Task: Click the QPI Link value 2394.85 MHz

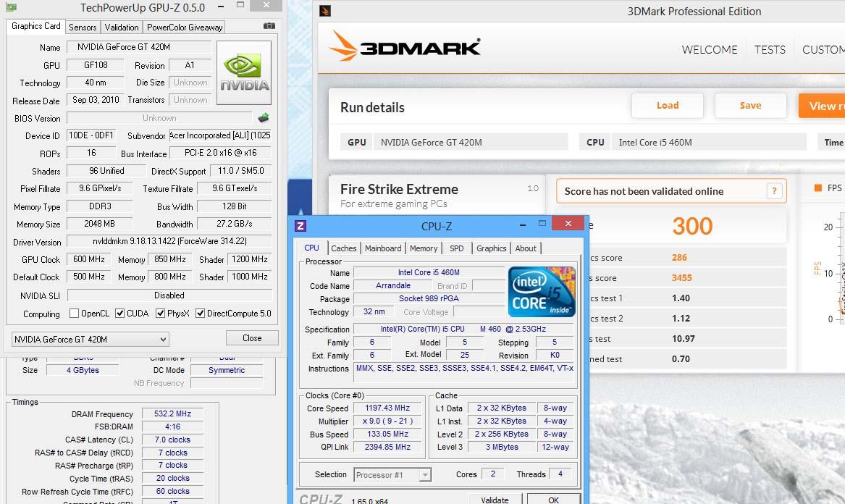Action: (x=387, y=447)
